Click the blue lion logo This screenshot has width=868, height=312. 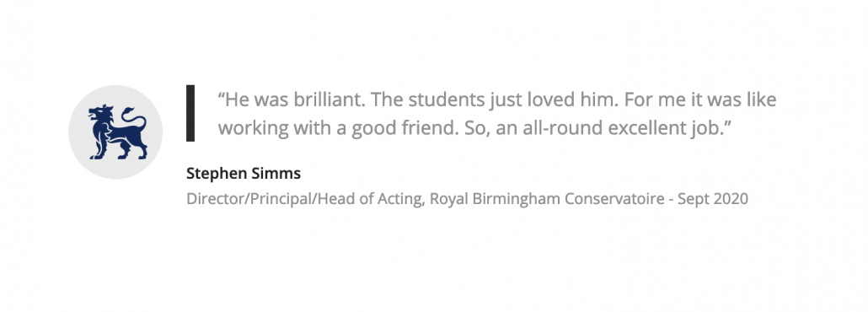click(117, 132)
